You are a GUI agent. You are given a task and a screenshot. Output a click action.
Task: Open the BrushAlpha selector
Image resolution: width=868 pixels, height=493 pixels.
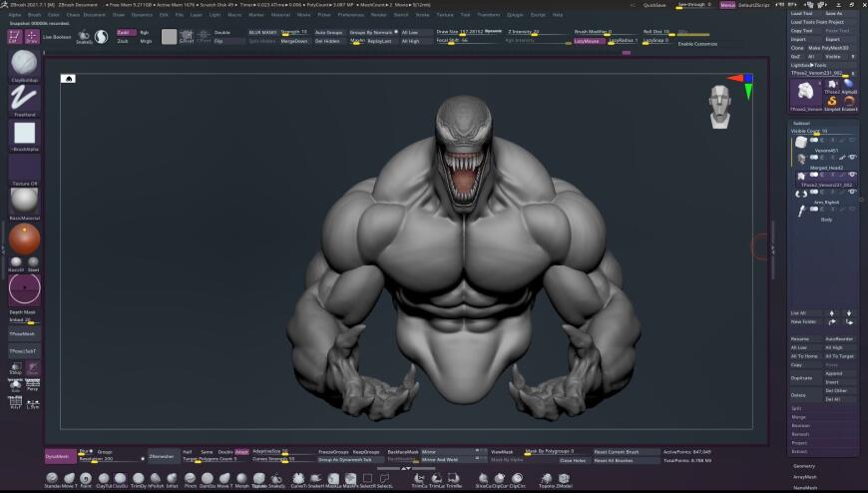(24, 134)
